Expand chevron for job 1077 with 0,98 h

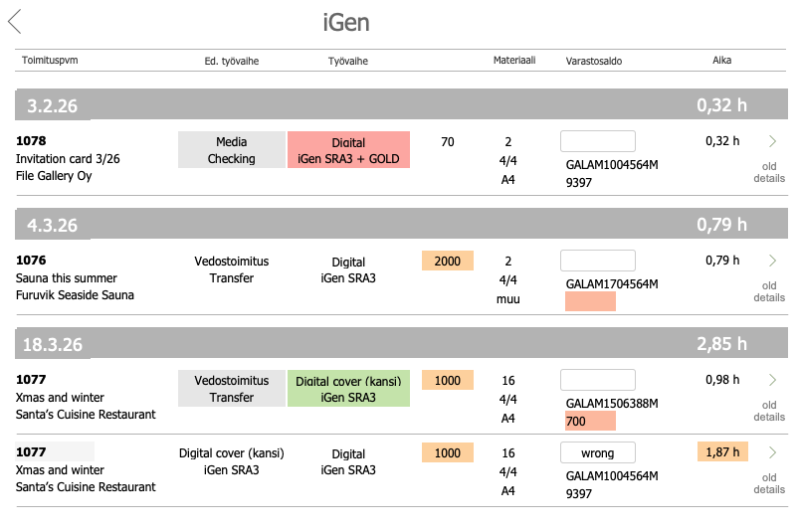[x=773, y=380]
